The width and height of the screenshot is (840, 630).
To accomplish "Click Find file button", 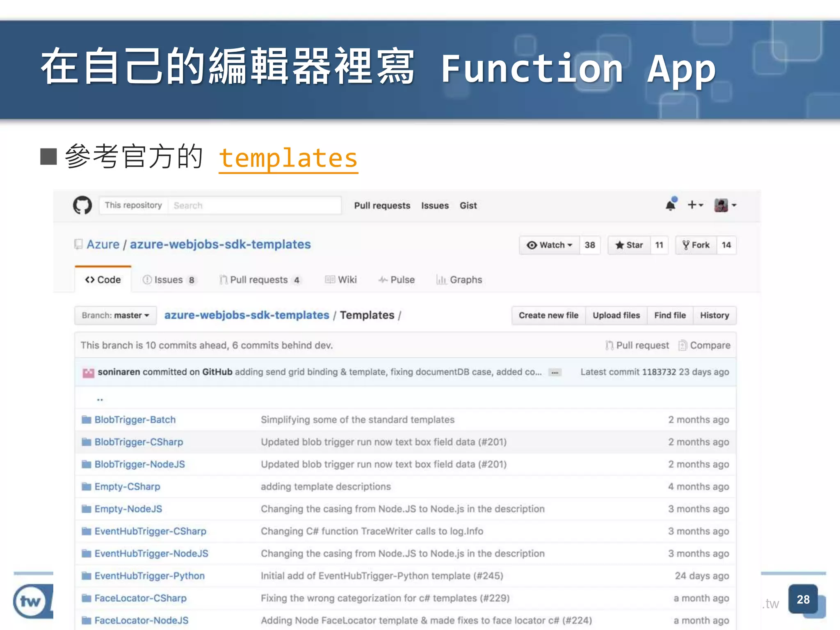I will point(670,315).
